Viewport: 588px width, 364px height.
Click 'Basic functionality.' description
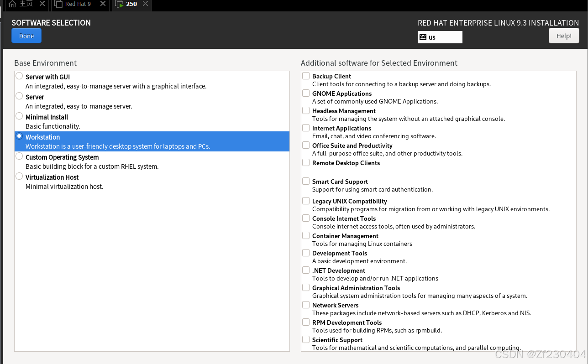click(52, 126)
